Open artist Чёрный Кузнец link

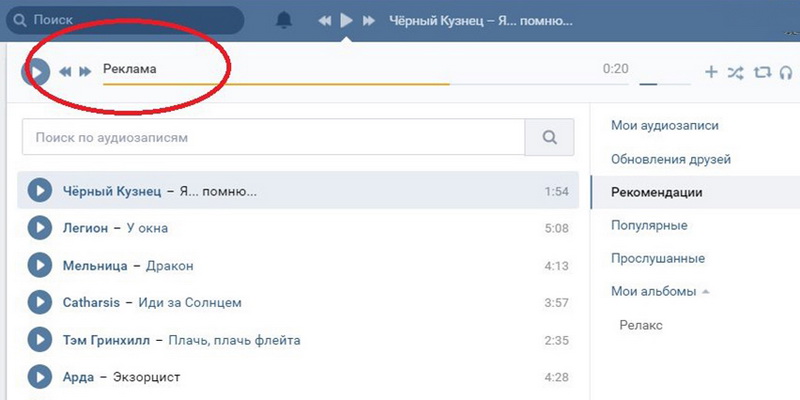point(112,191)
